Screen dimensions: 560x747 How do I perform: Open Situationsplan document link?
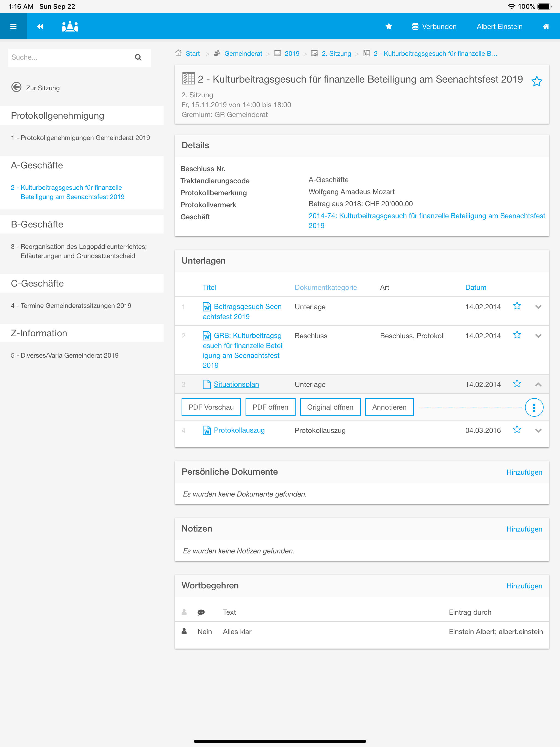coord(237,384)
